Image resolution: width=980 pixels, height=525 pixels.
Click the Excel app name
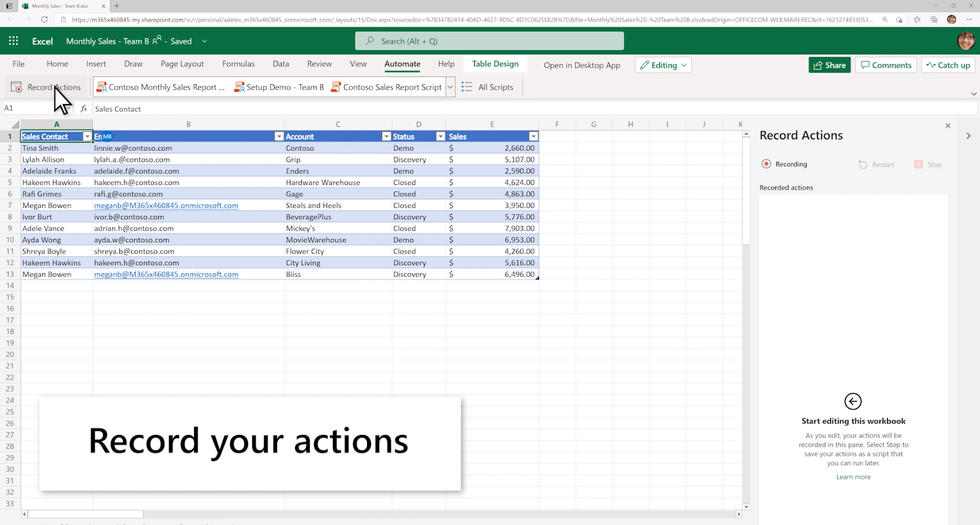point(42,41)
